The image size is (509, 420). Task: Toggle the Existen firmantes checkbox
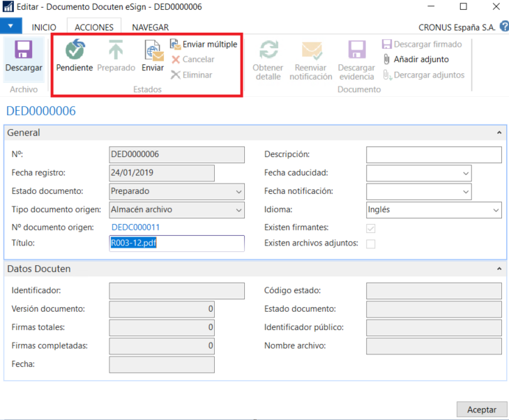click(371, 228)
